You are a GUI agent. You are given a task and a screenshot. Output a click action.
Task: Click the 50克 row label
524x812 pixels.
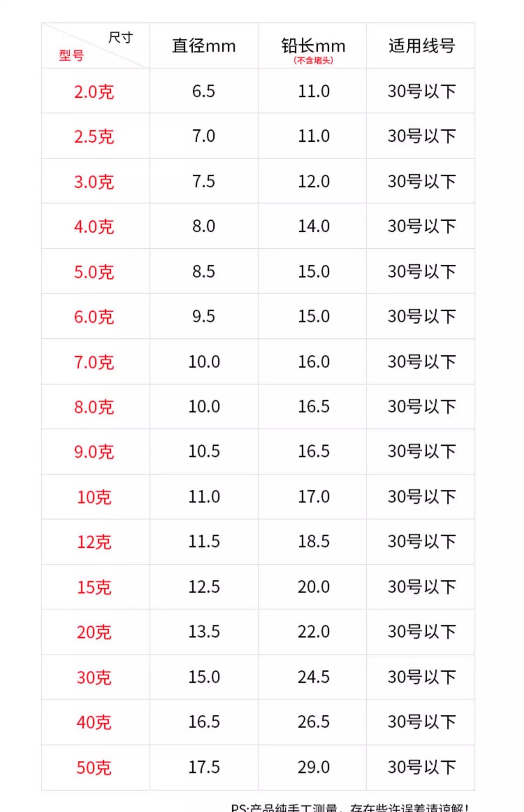click(x=94, y=768)
